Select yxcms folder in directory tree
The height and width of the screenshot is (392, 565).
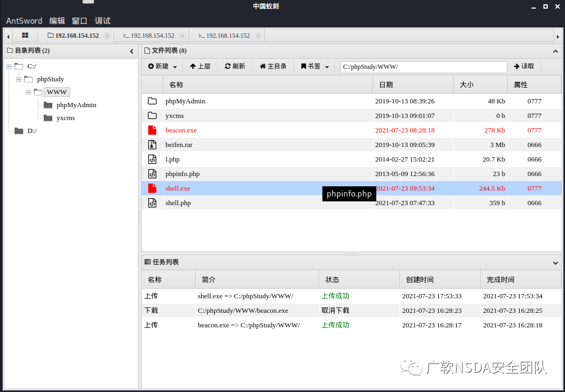point(66,118)
